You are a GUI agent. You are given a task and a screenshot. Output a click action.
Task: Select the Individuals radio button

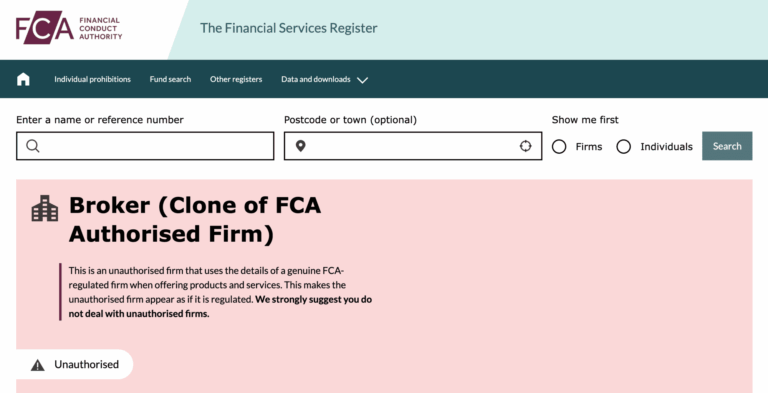point(624,147)
